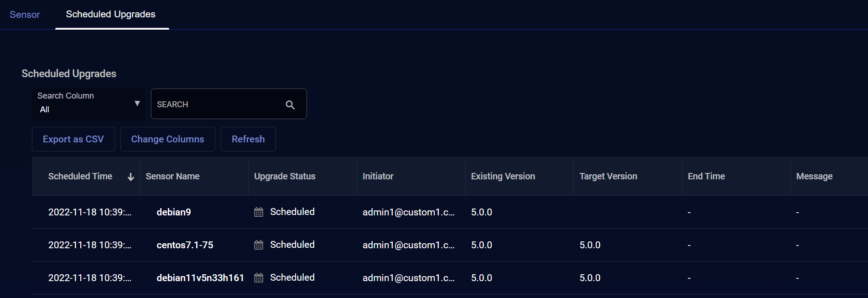Open the debian9 sensor name
Viewport: 868px width, 298px height.
(x=174, y=212)
